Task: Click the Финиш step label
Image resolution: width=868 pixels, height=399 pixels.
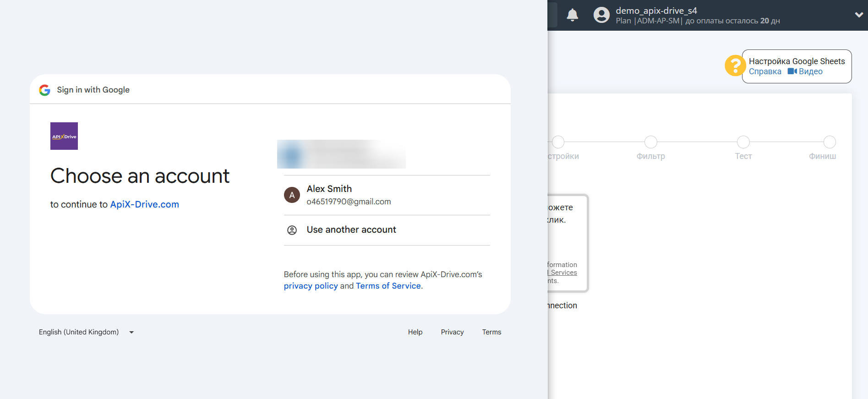Action: pyautogui.click(x=822, y=156)
